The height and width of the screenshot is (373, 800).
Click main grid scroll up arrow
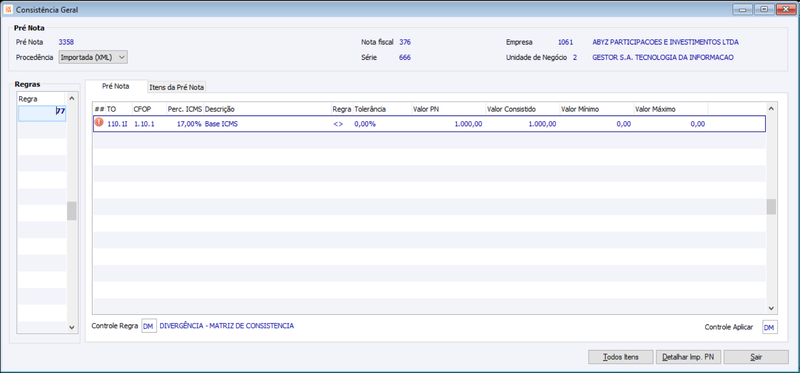point(771,108)
